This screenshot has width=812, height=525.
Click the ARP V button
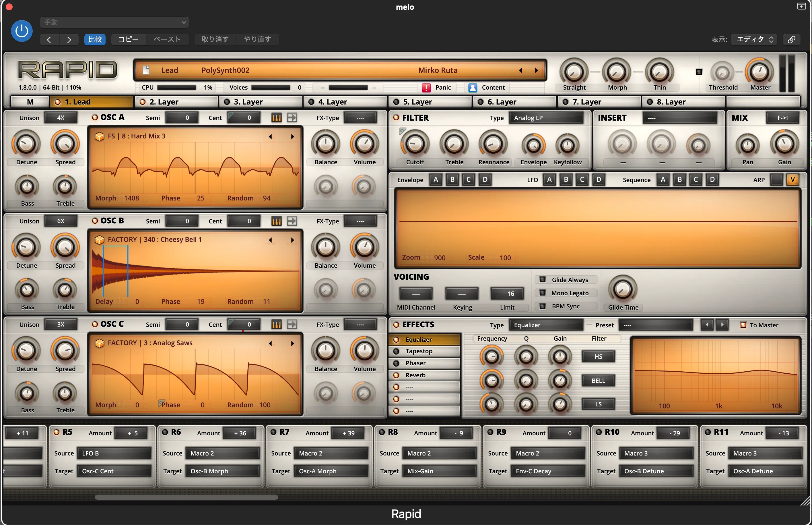tap(792, 180)
